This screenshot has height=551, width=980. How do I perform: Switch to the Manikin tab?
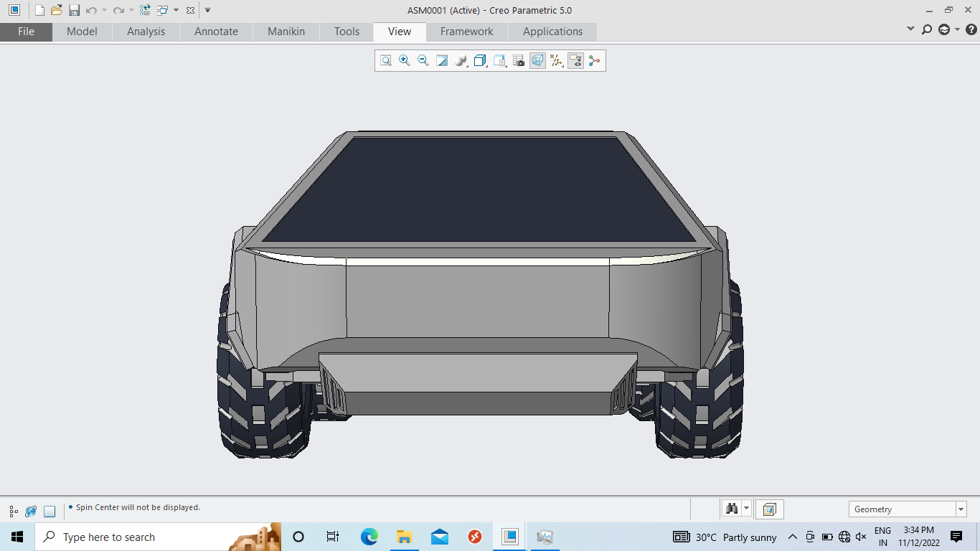point(286,32)
